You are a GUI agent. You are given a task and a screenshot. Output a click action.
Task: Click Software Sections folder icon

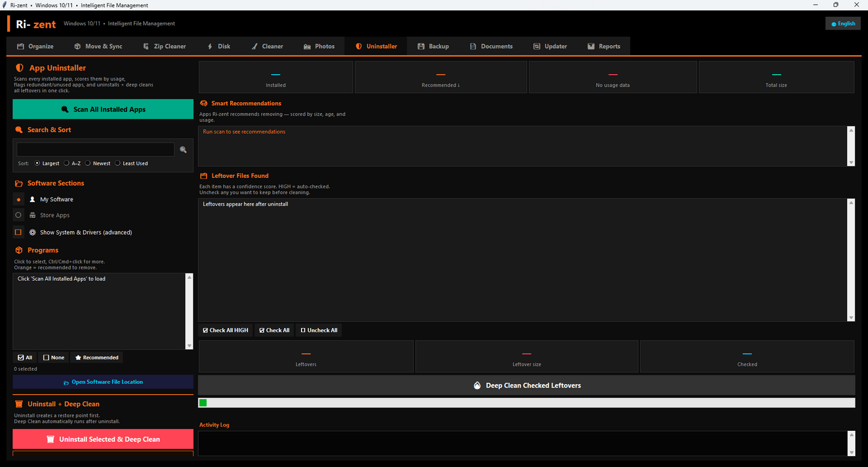19,183
